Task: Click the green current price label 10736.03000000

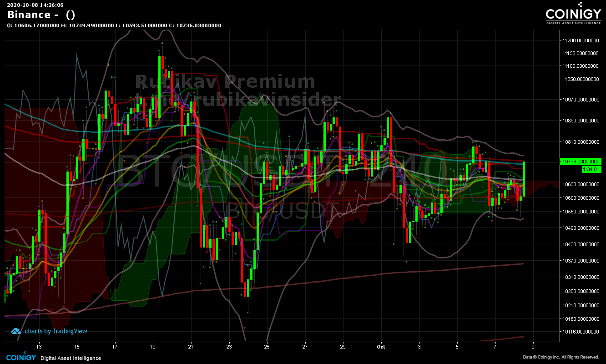Action: point(581,162)
